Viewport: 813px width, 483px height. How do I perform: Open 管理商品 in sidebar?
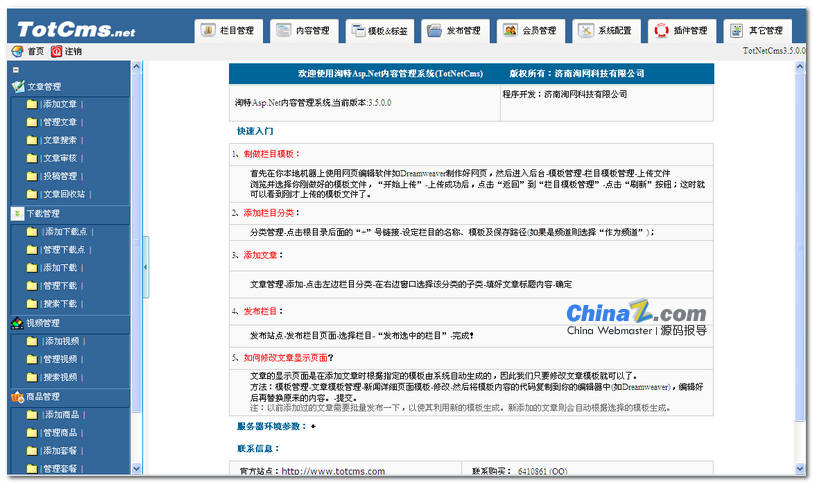[x=60, y=433]
